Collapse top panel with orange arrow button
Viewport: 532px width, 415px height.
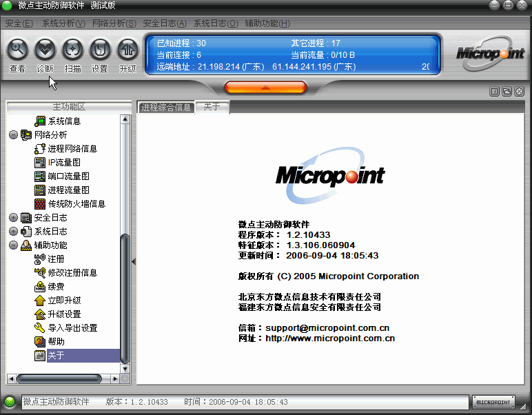point(265,88)
